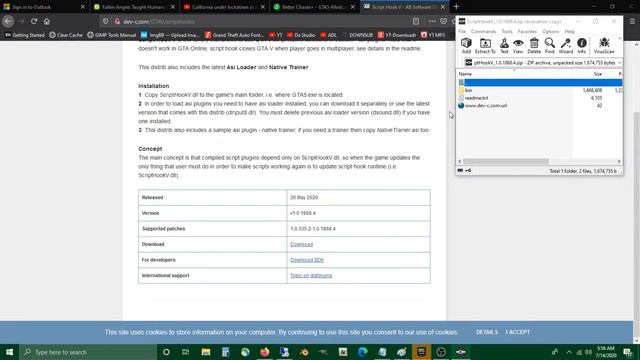Open Task View on the taskbar

click(x=186, y=352)
